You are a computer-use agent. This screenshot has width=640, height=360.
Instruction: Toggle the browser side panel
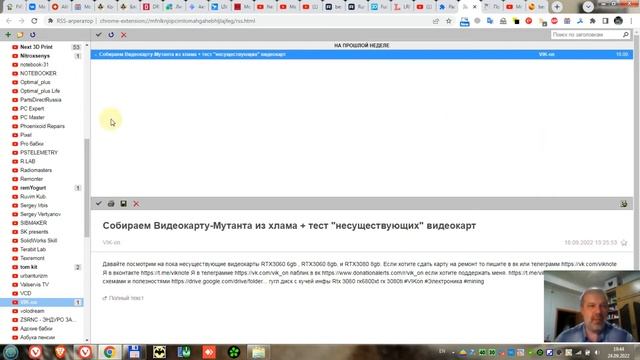605,21
